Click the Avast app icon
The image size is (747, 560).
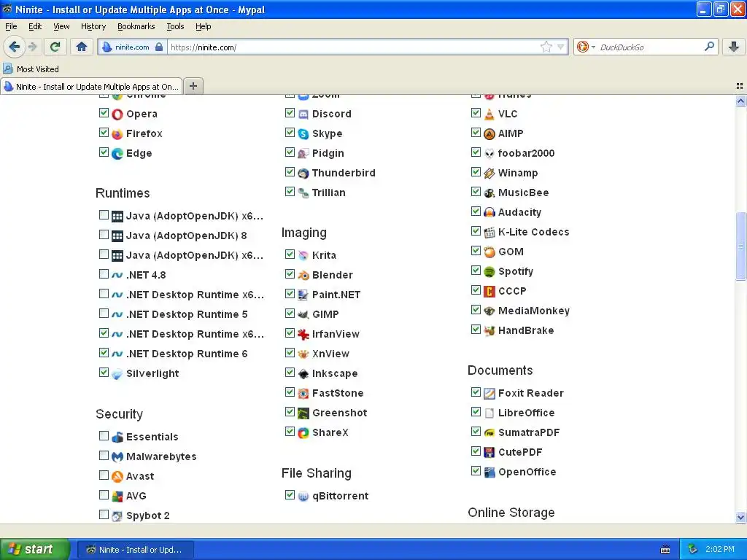click(x=117, y=476)
